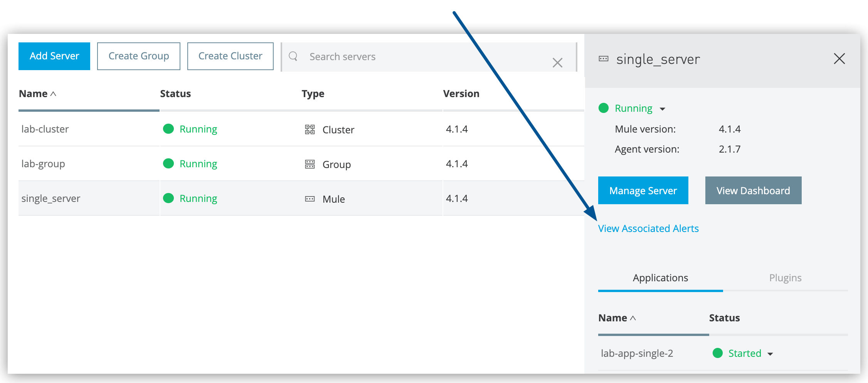Open the Running status dropdown in the panel
868x383 pixels.
663,109
